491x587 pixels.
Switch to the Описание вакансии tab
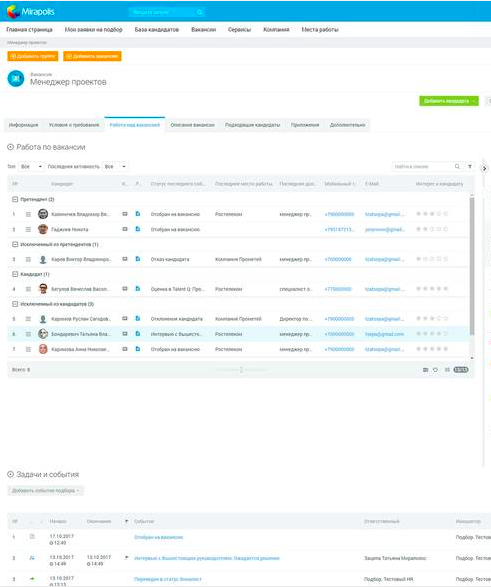pyautogui.click(x=193, y=125)
